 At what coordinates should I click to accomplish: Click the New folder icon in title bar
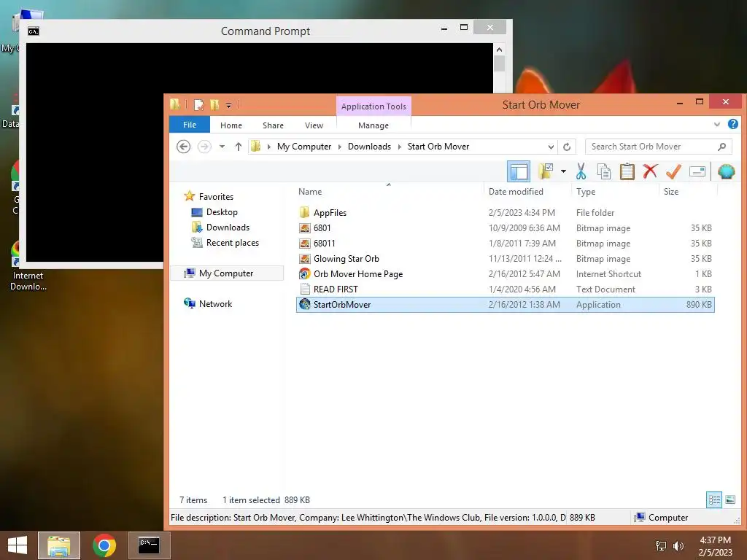pos(215,105)
